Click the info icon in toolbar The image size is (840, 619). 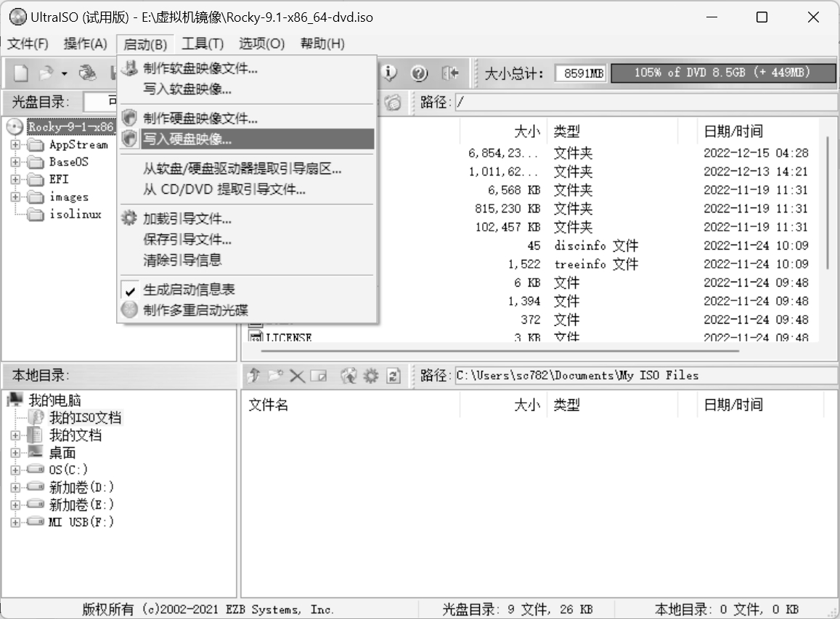[x=390, y=73]
